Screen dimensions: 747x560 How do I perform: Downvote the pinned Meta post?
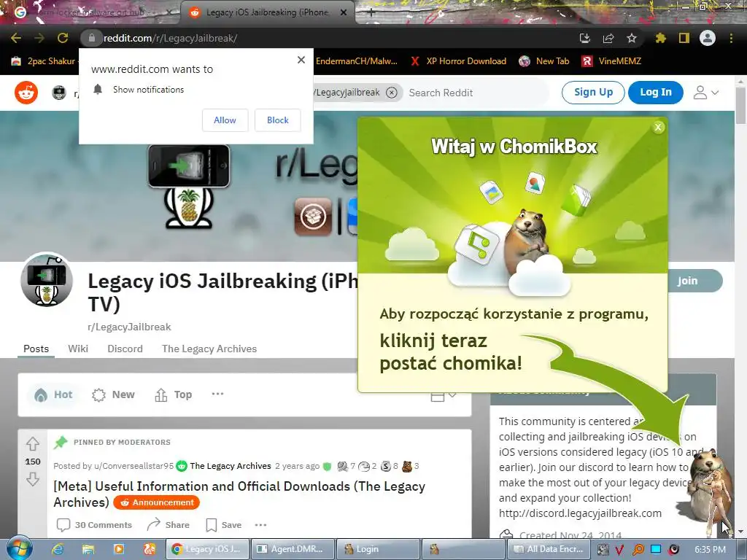coord(32,478)
